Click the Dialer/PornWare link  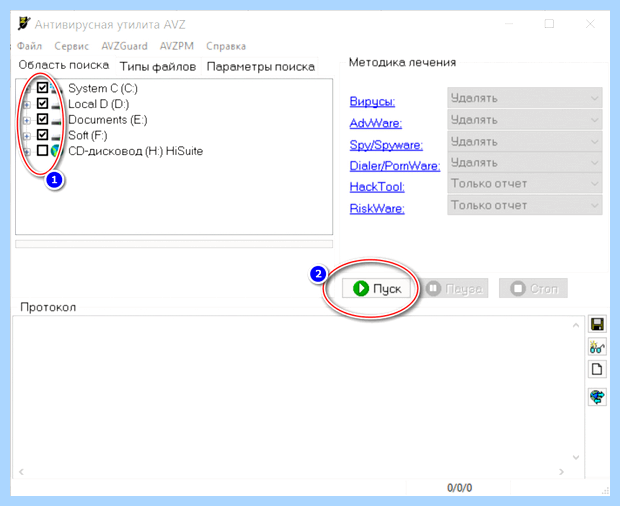[395, 166]
